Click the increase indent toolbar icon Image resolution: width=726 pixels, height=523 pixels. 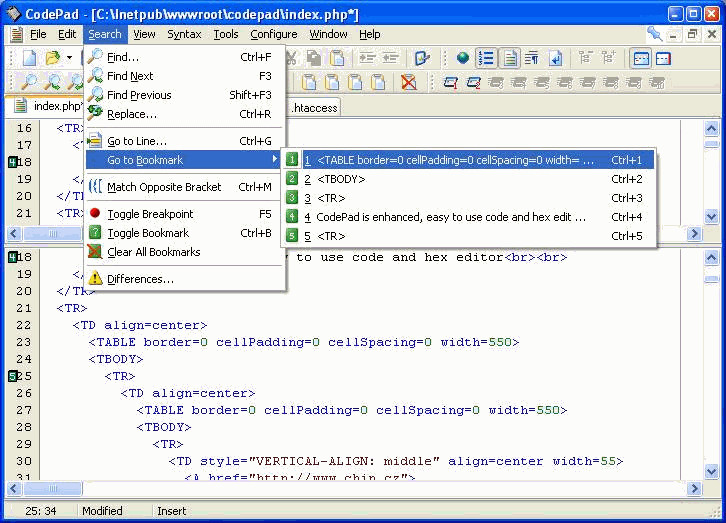pyautogui.click(x=368, y=58)
